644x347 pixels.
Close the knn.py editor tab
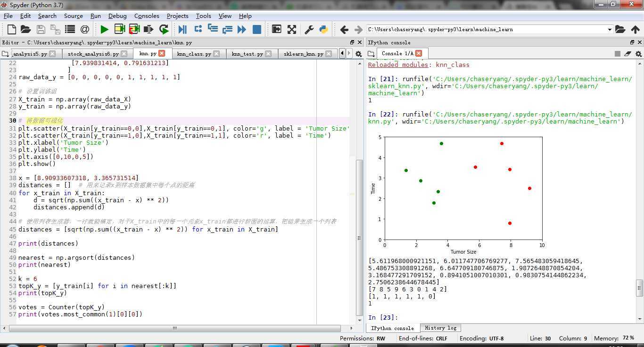pyautogui.click(x=162, y=53)
